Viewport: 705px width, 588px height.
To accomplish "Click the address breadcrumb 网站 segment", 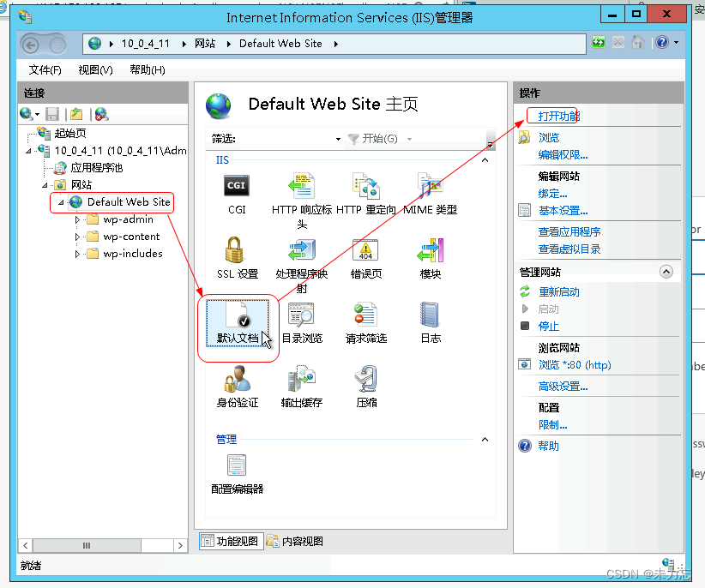I will point(205,44).
